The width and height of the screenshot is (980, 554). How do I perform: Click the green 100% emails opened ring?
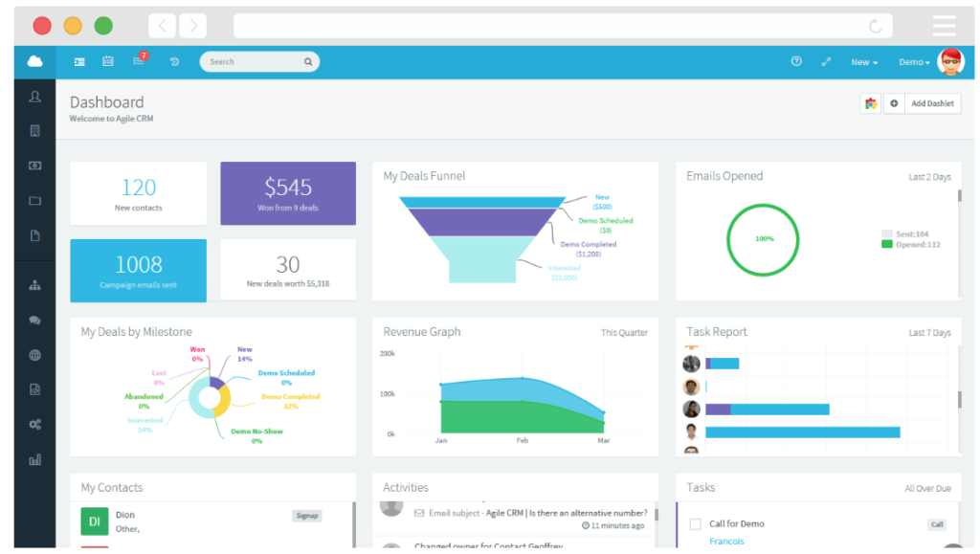pos(763,240)
